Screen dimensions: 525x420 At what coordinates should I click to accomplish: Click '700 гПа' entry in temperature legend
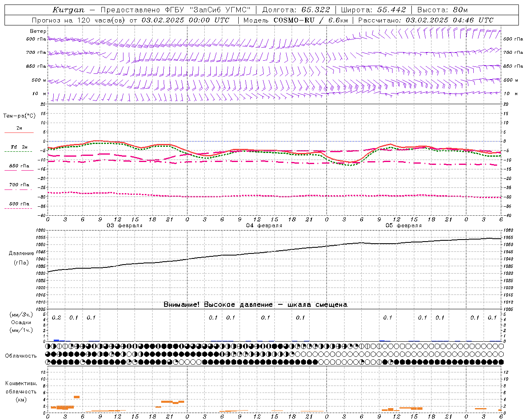19,185
